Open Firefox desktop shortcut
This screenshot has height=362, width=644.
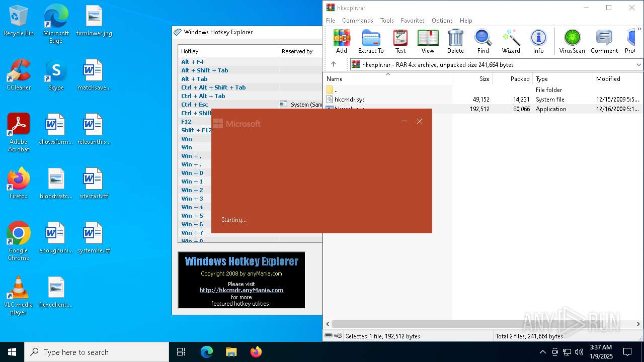[x=19, y=183]
